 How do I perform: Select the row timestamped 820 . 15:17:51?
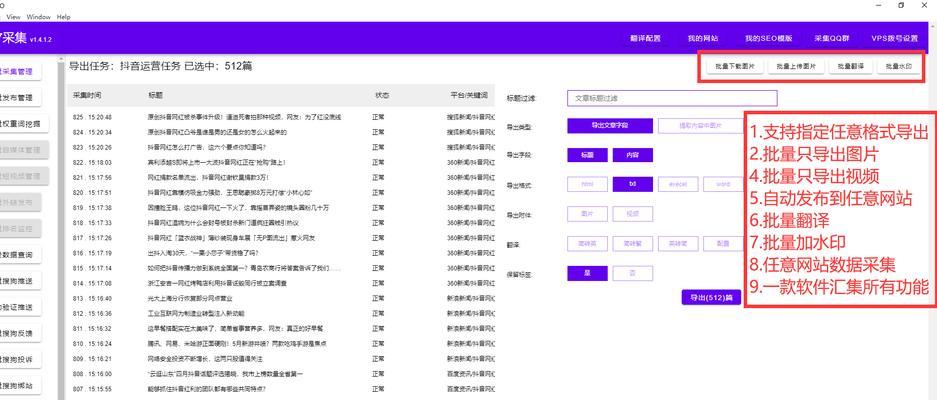click(x=281, y=193)
